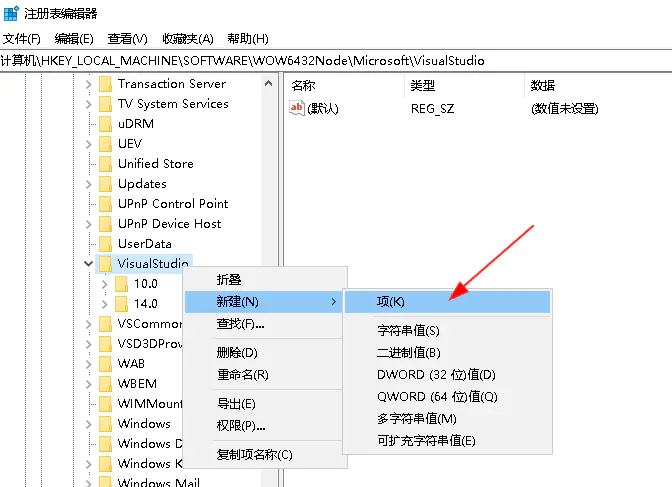
Task: Click the (数值未设置) data cell
Action: [564, 108]
